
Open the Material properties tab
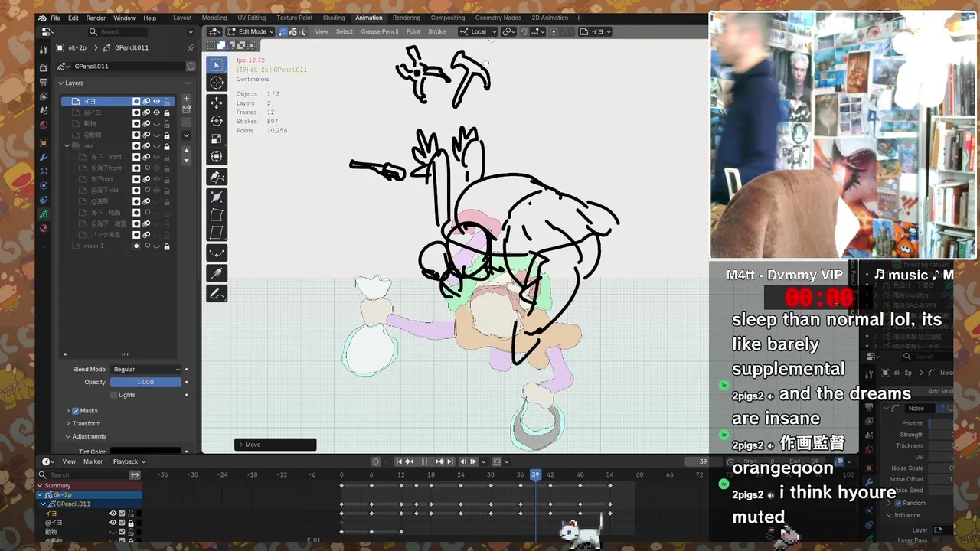tap(44, 228)
